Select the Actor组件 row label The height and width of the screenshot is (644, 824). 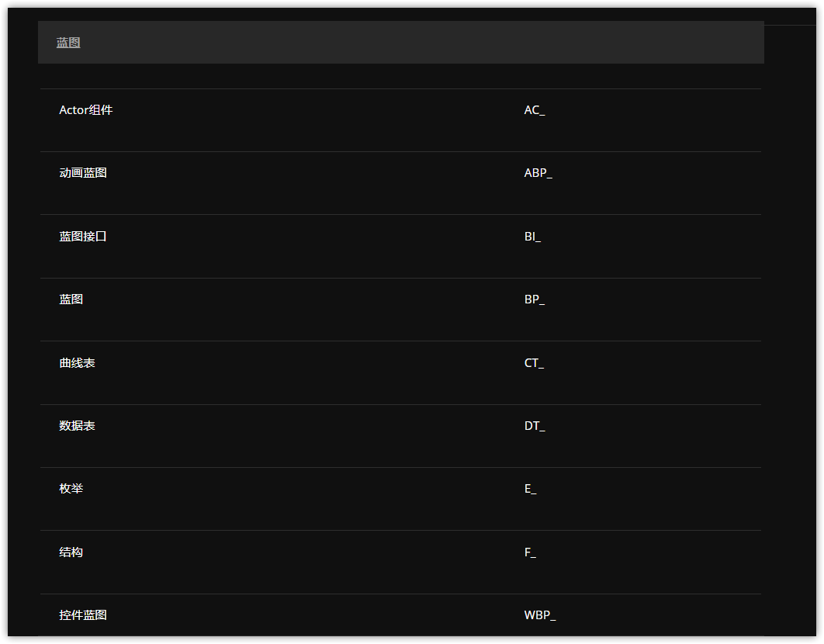pos(85,110)
